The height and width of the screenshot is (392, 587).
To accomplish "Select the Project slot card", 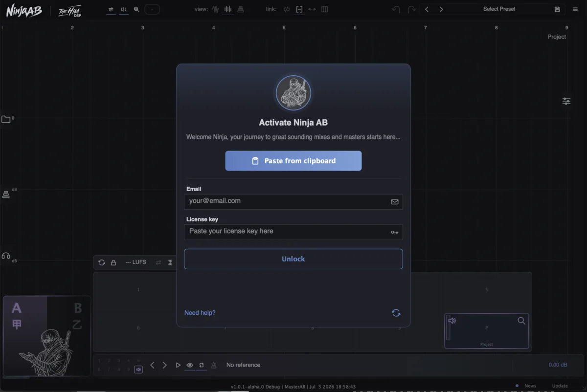I will (x=487, y=331).
